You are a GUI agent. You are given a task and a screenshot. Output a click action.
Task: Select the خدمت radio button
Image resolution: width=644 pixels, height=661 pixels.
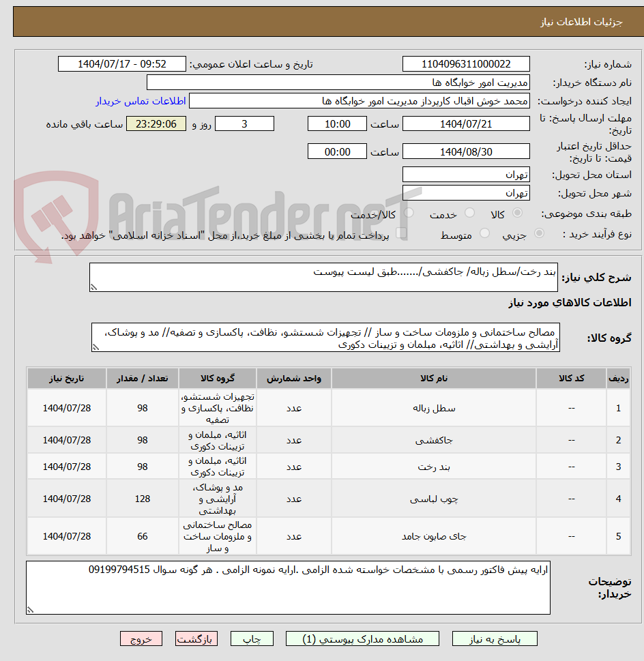(469, 213)
